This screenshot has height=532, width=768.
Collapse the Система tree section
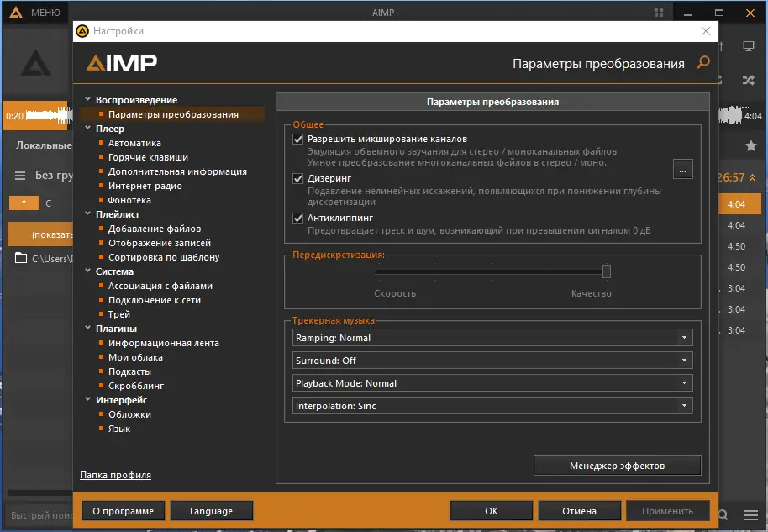coord(87,271)
